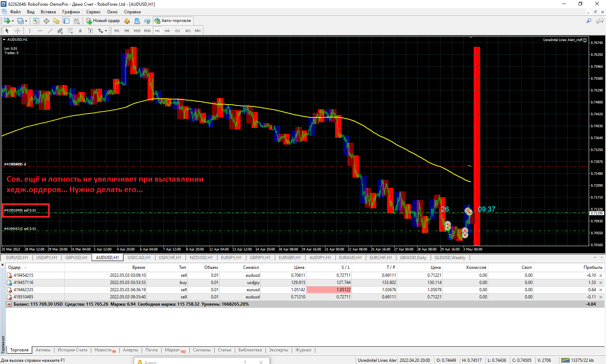
Task: Switch chart to M5 timeframe
Action: coord(127,31)
